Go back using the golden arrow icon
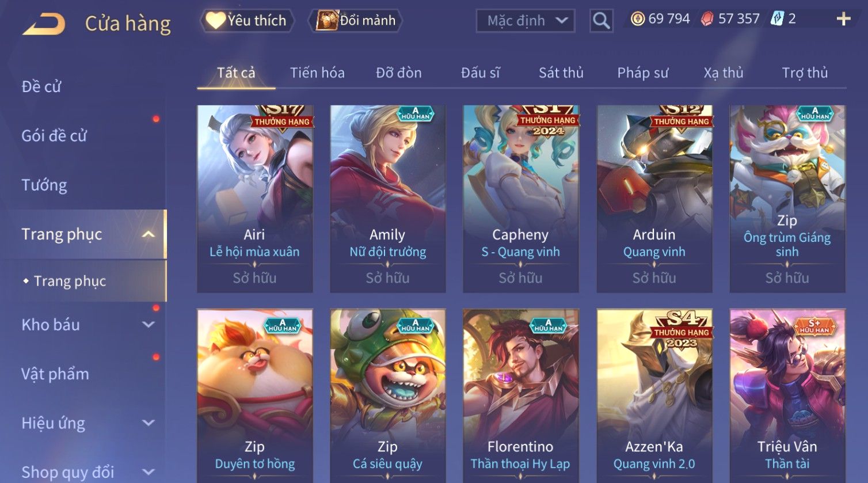 point(44,24)
